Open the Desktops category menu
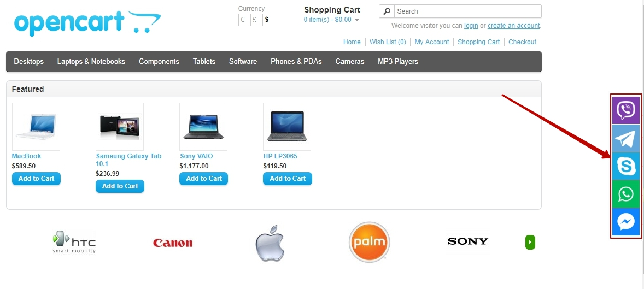Image resolution: width=644 pixels, height=289 pixels. tap(29, 62)
